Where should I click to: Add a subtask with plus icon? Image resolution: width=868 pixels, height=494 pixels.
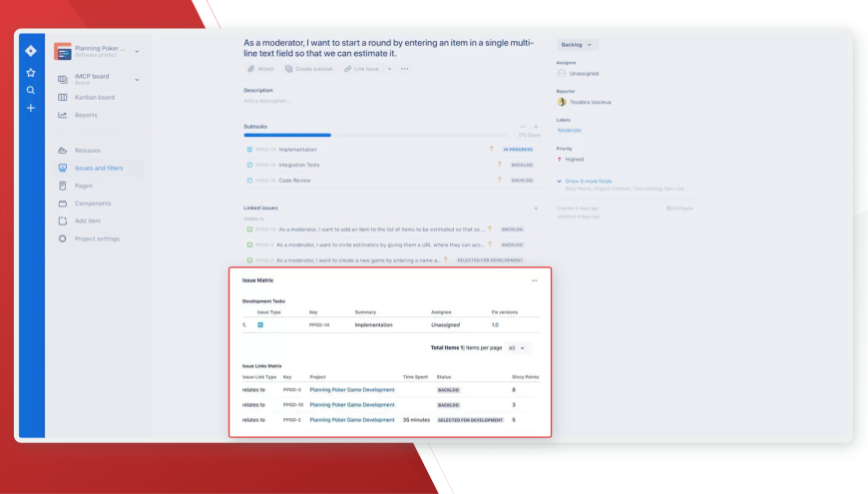click(536, 127)
